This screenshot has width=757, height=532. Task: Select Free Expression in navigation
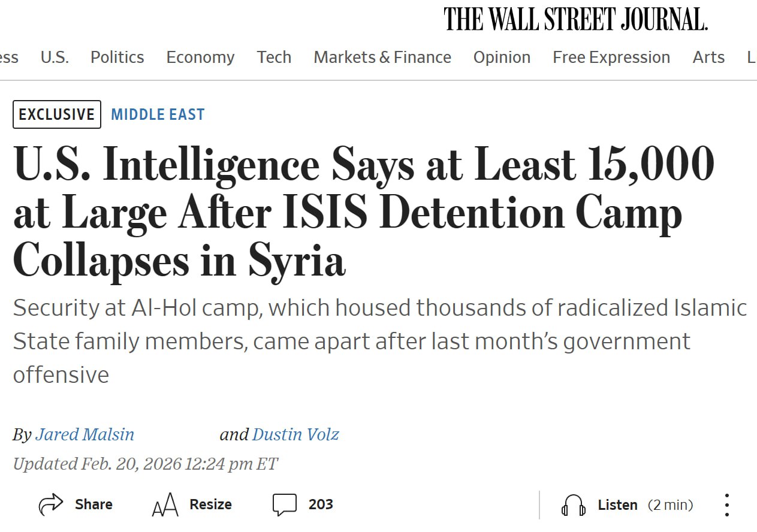[611, 58]
